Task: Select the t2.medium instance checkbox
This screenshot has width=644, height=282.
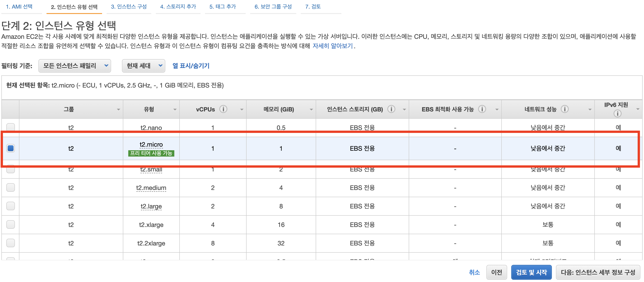Action: tap(10, 187)
